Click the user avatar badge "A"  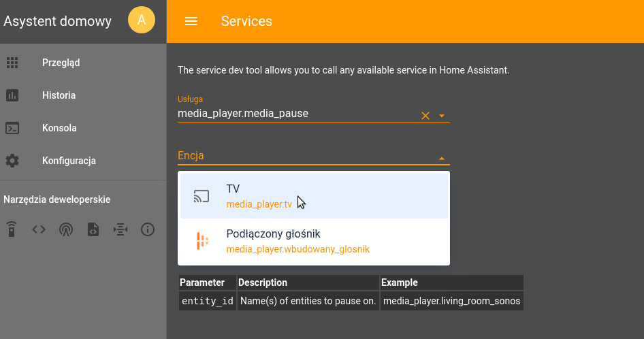click(142, 20)
